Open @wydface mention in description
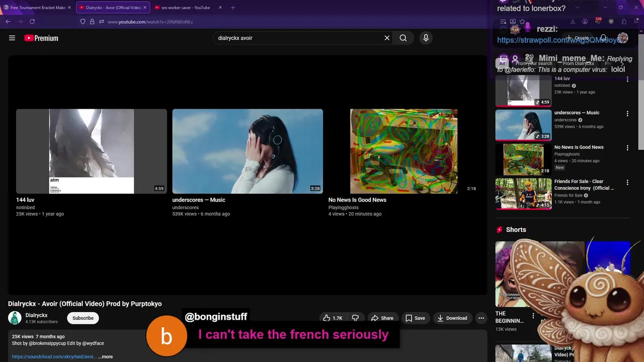The width and height of the screenshot is (644, 362). point(92,343)
